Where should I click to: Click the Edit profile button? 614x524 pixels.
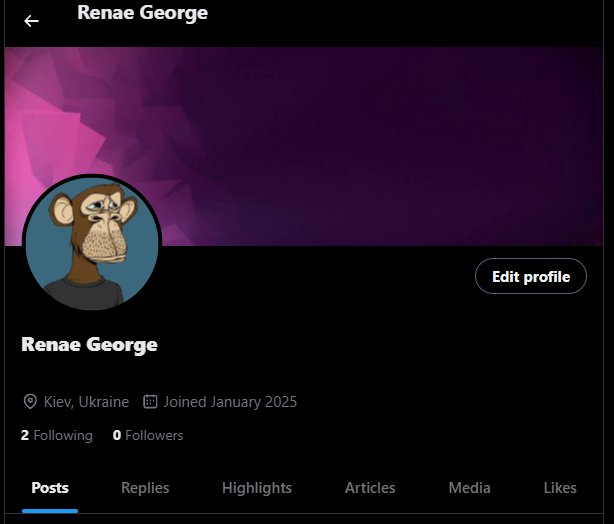[x=531, y=276]
